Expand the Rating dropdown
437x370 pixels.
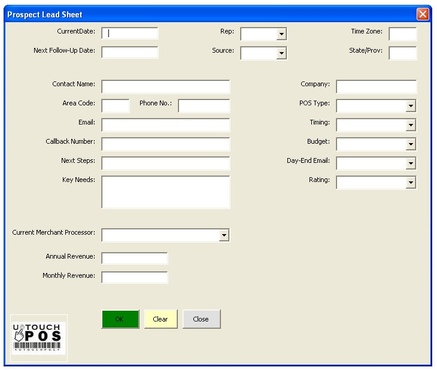click(x=411, y=183)
